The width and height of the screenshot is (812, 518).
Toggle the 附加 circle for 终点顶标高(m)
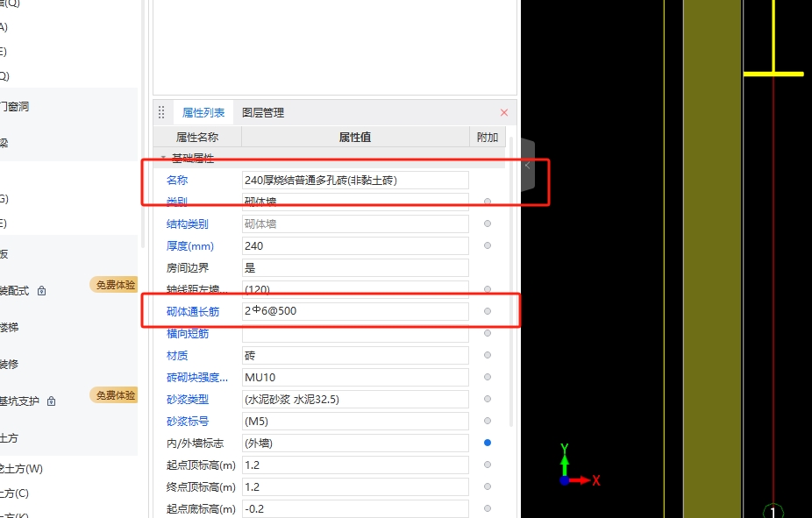[x=488, y=486]
